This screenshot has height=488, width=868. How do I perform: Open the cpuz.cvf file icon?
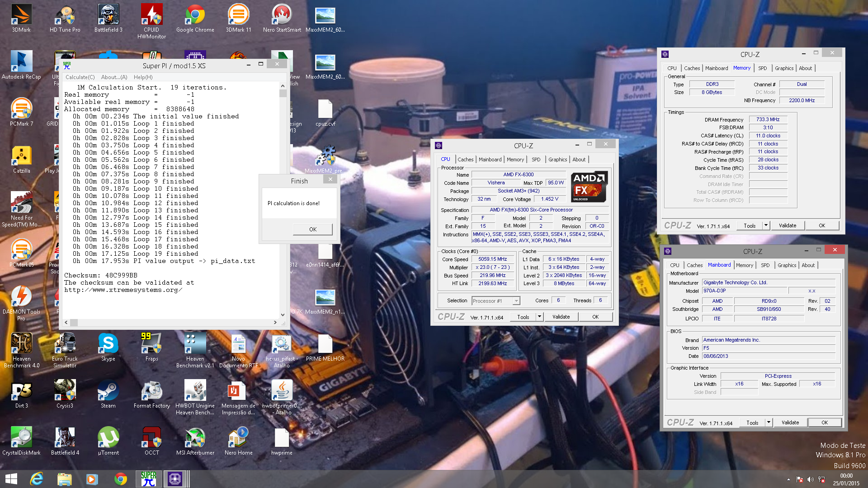click(325, 112)
